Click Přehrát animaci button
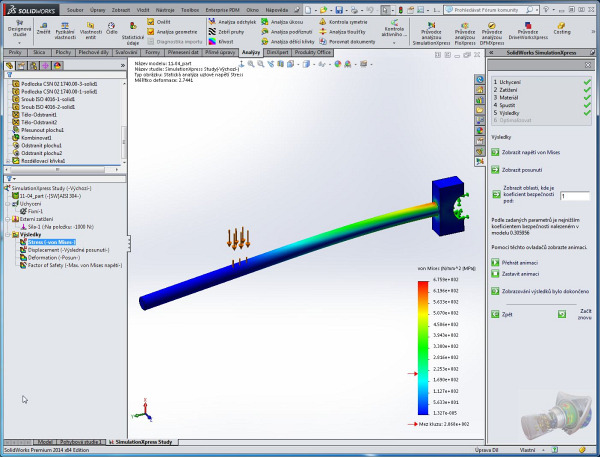 [x=515, y=263]
